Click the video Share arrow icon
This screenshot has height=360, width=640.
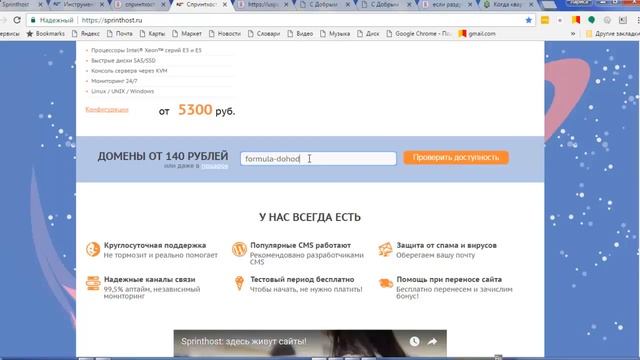[x=432, y=341]
